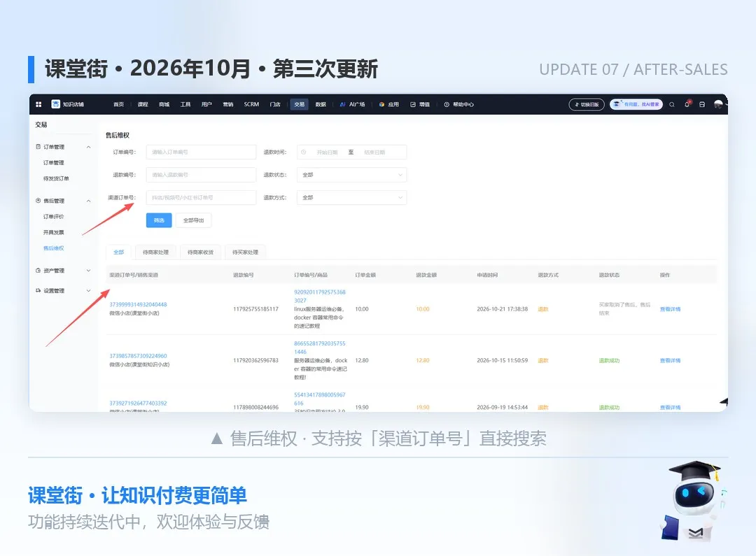Click the 切换旧版 button
This screenshot has width=756, height=556.
tap(587, 104)
